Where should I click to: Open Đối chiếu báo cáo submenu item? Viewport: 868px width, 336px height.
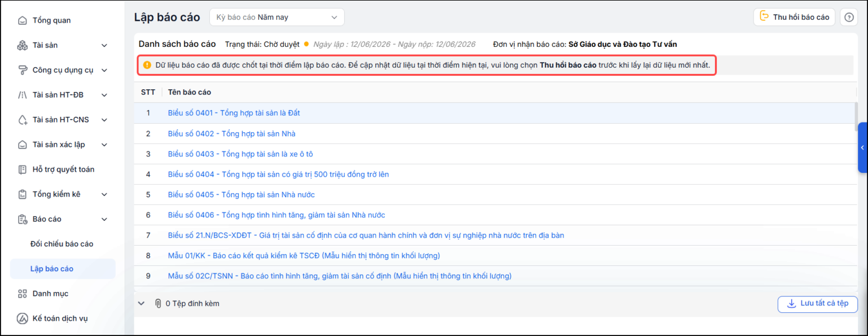tap(62, 244)
